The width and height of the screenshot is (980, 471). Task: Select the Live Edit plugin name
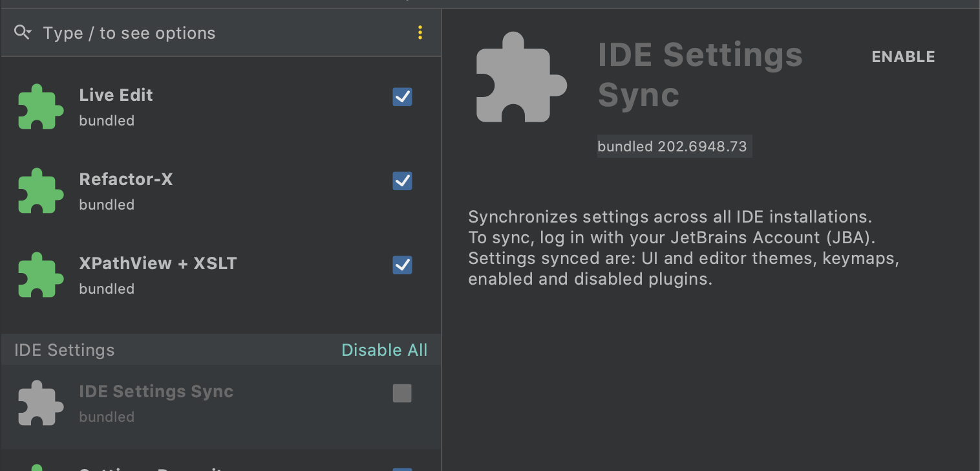[x=116, y=95]
